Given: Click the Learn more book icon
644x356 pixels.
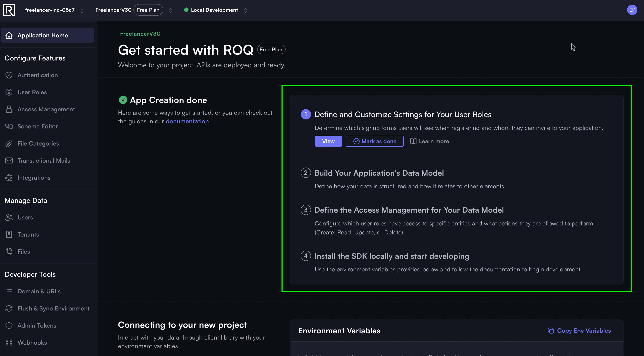Looking at the screenshot, I should click(413, 141).
